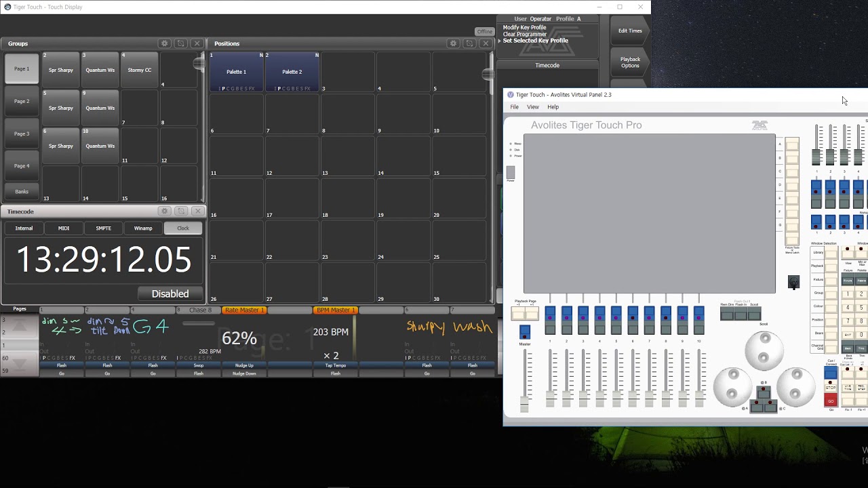Select MIDI timecode source
Image resolution: width=868 pixels, height=488 pixels.
pyautogui.click(x=64, y=228)
